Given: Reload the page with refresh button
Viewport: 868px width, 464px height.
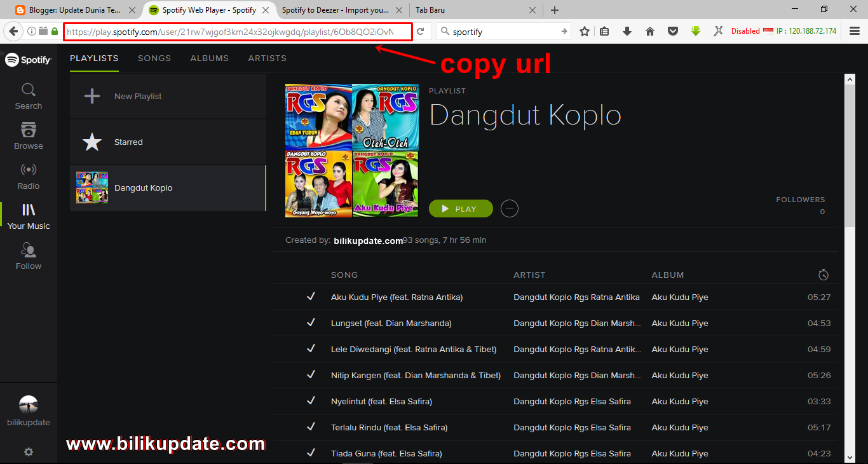Looking at the screenshot, I should pos(421,31).
